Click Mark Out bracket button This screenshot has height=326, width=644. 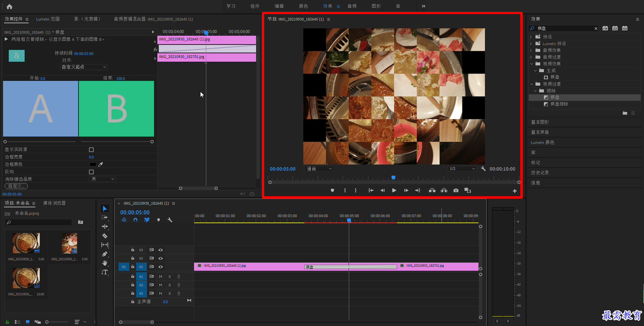pos(356,190)
